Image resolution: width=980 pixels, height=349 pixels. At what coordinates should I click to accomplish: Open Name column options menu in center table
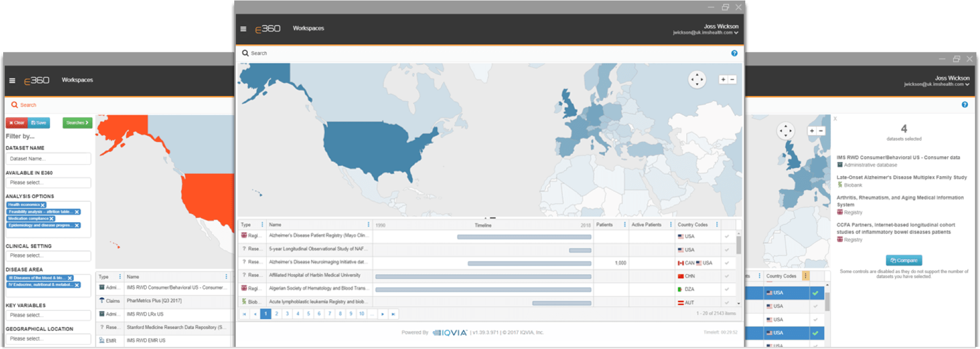pos(368,225)
